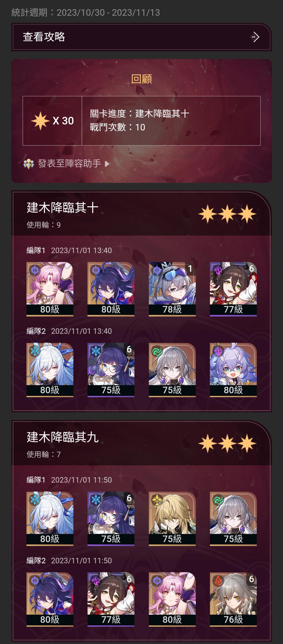Select pink-haired level 80 character in 其九 team 2

click(x=172, y=599)
